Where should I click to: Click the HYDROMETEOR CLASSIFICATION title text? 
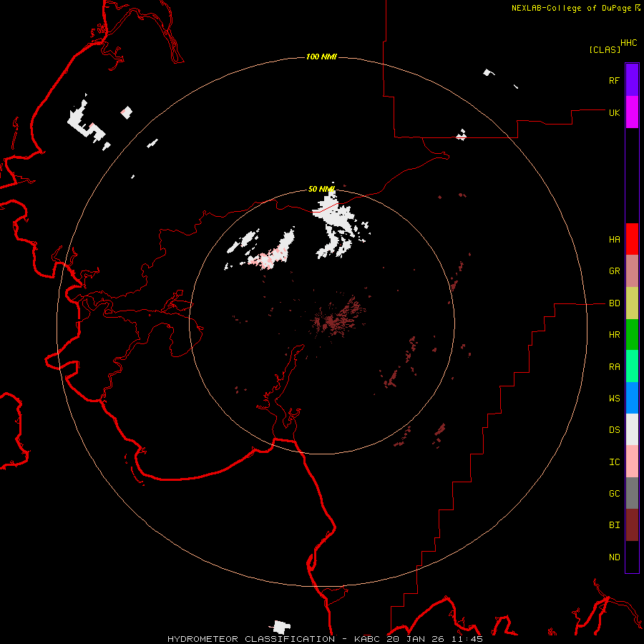click(251, 639)
